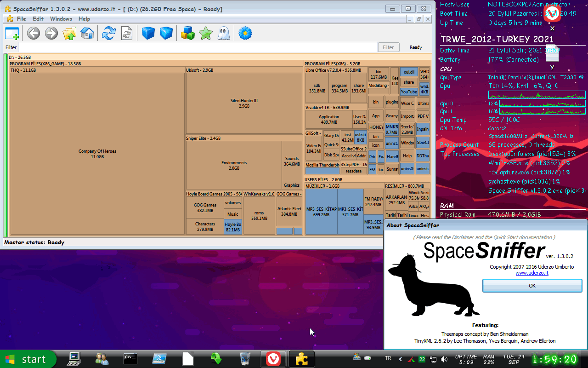Start new master scan with blue arrows icon
This screenshot has width=588, height=368.
[109, 33]
